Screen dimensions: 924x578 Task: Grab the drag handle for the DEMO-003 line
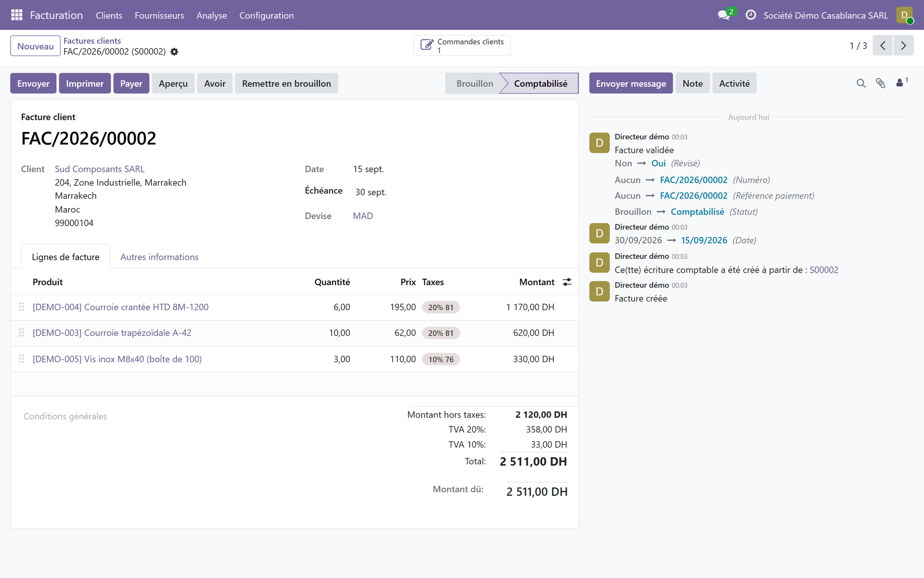22,333
